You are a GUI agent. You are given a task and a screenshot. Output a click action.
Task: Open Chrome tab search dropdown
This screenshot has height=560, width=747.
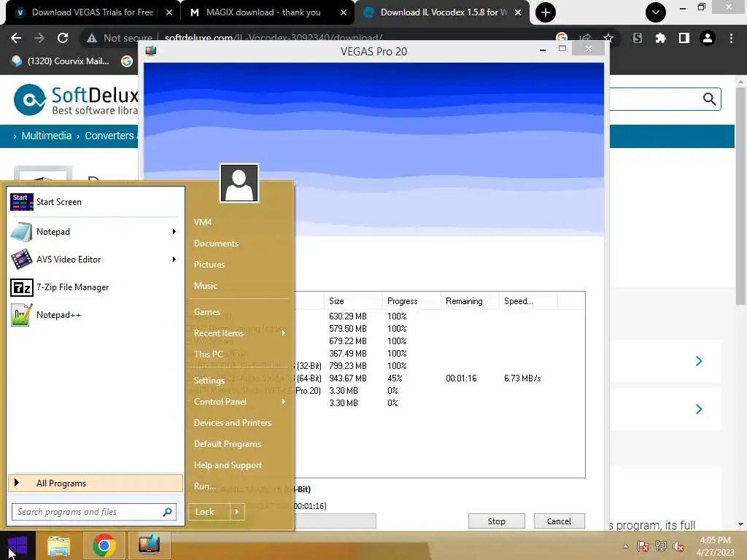coord(656,12)
